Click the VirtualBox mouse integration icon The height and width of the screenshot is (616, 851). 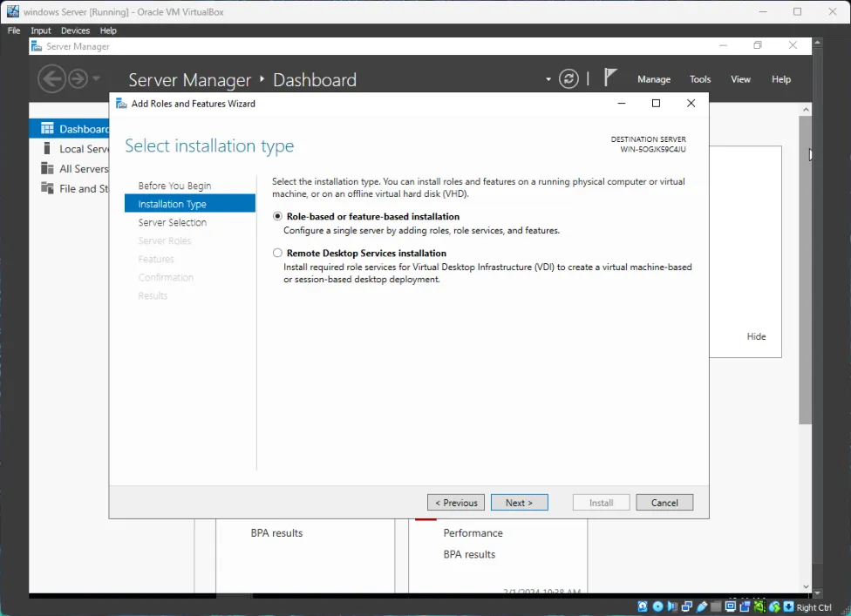(774, 606)
